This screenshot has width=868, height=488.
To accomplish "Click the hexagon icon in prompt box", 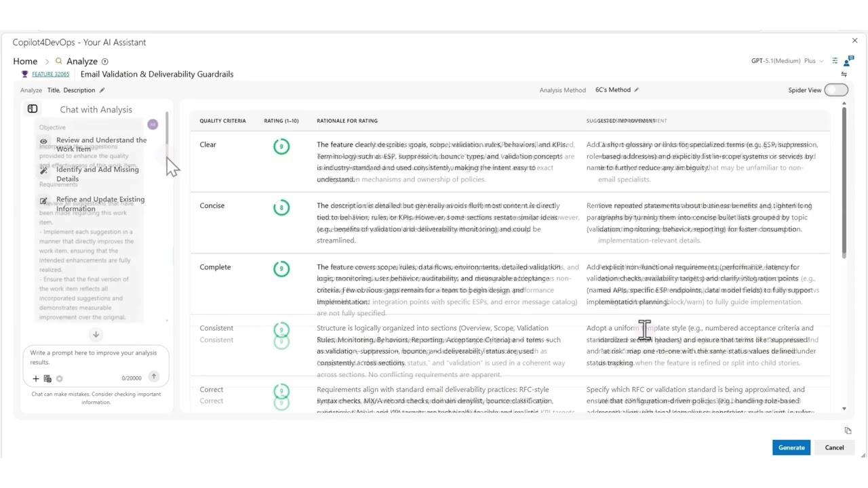I will [x=60, y=379].
